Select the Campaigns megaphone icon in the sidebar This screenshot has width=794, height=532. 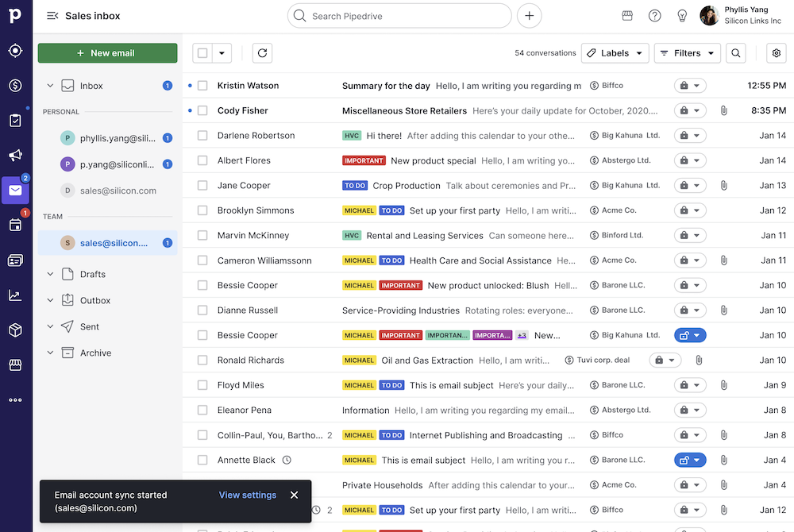point(16,155)
